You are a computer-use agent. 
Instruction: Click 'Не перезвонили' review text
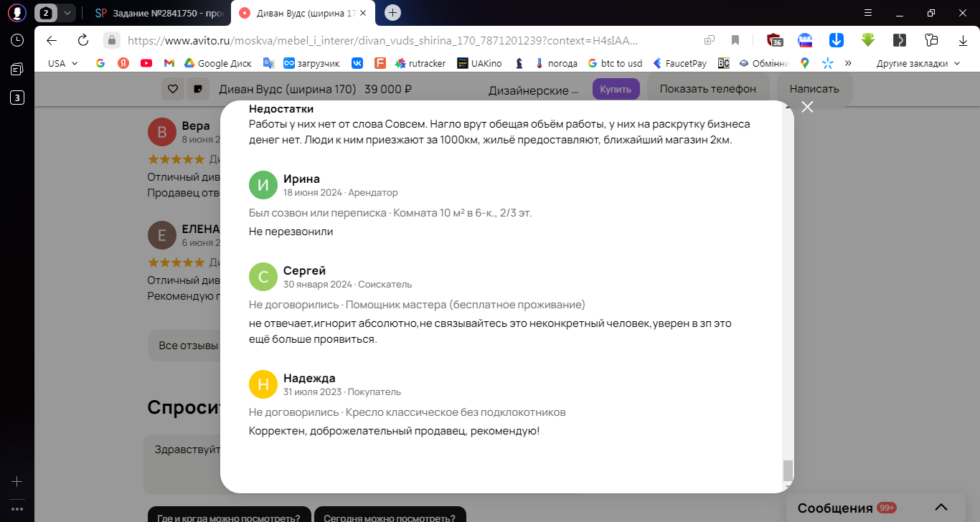[x=291, y=232]
